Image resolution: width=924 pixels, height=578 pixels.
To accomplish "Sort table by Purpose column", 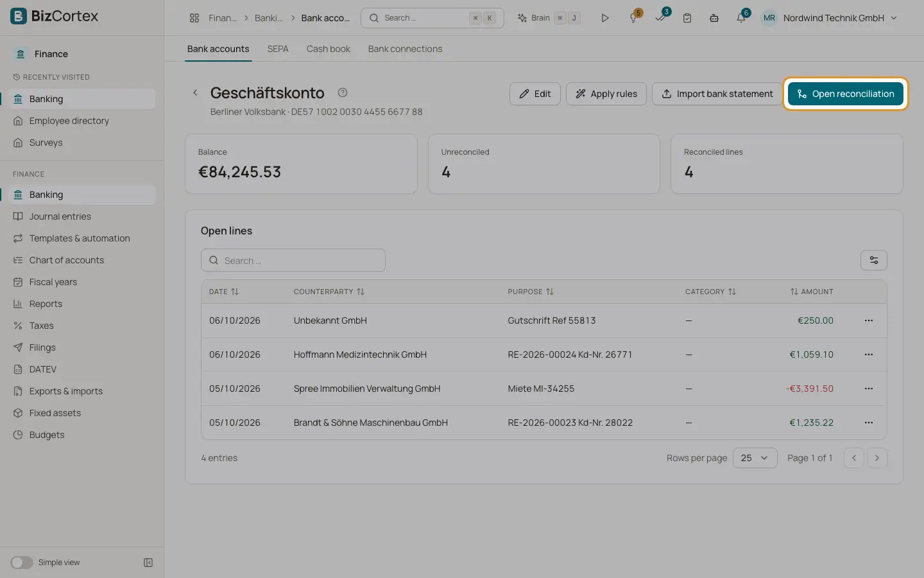I will 531,292.
